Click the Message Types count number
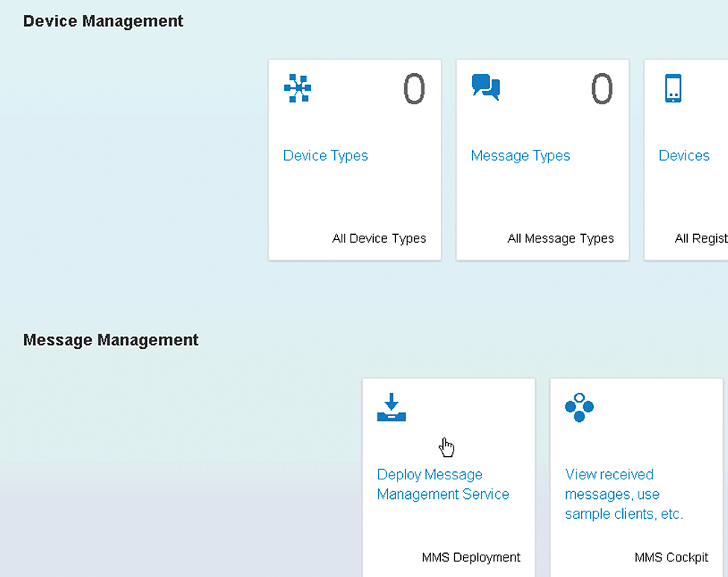728x577 pixels. coord(602,89)
